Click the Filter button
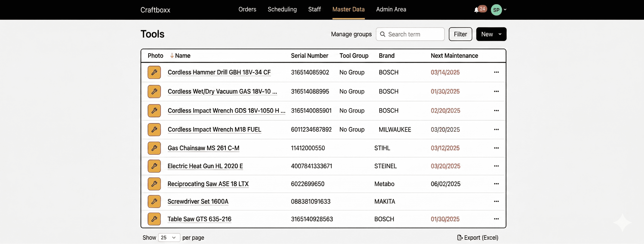 pyautogui.click(x=460, y=34)
